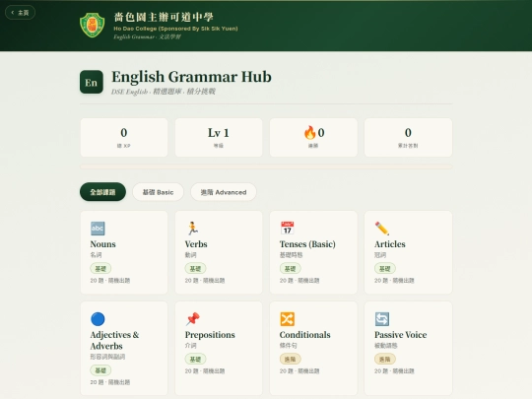
Task: Click the Chinese school name in header
Action: (x=164, y=17)
